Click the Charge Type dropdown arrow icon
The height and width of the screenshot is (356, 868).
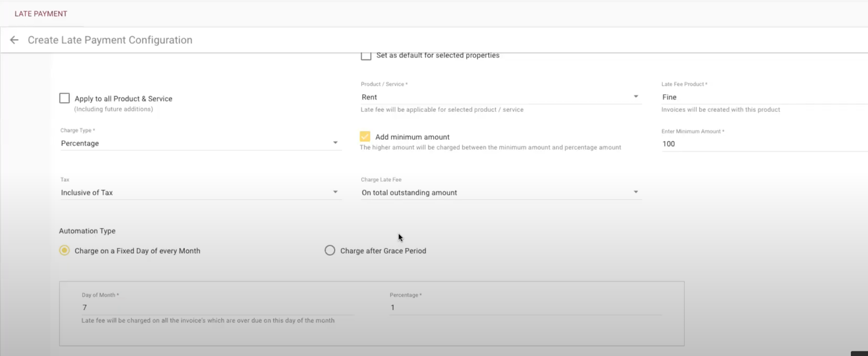[x=335, y=143]
